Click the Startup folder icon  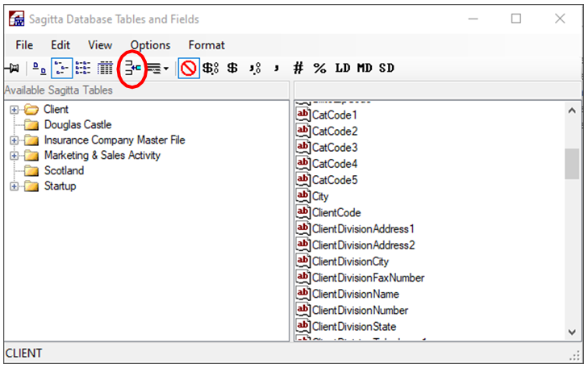[x=31, y=186]
